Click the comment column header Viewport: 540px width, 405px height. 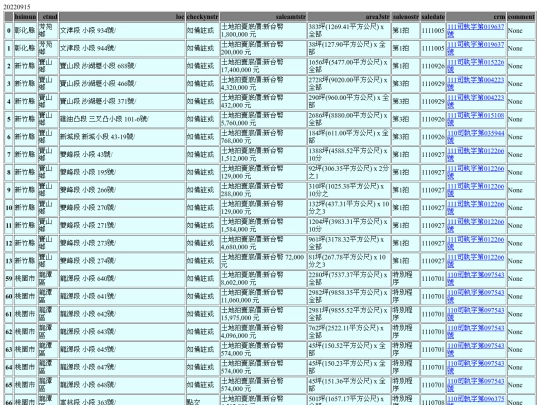[x=521, y=17]
